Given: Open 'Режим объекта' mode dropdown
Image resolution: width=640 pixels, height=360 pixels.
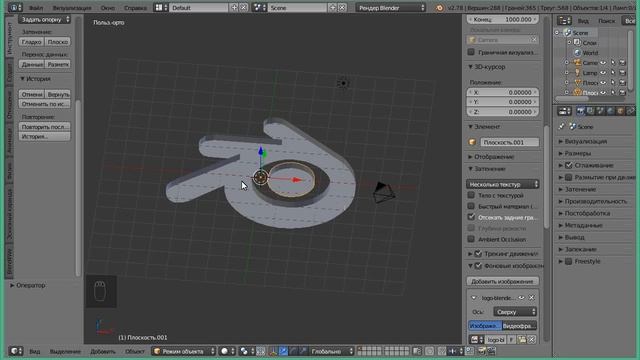Looking at the screenshot, I should point(184,351).
